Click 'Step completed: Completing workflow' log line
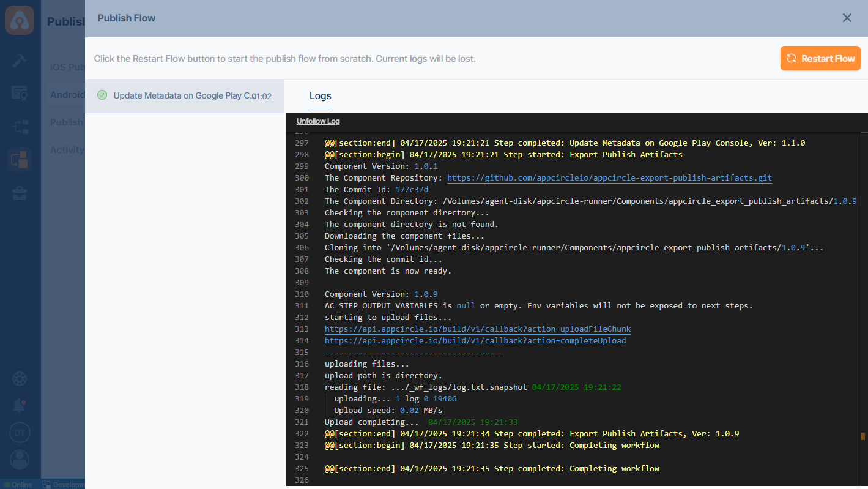The image size is (868, 489). pos(492,469)
